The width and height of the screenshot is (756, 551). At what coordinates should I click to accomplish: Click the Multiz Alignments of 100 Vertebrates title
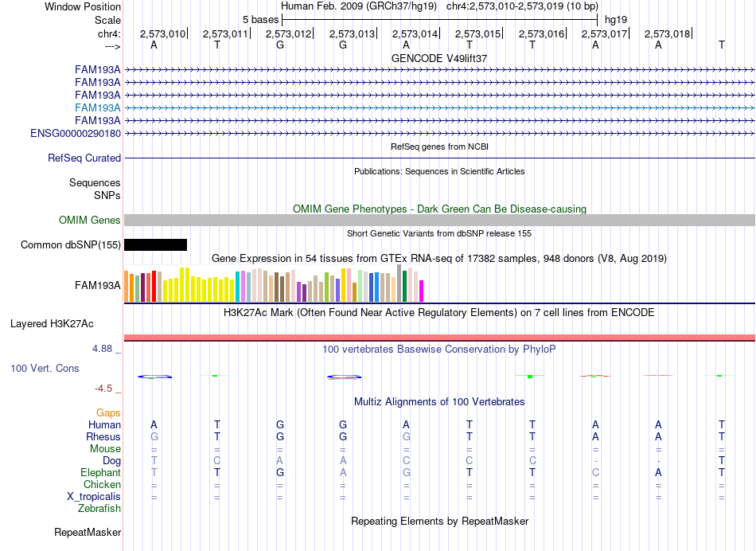[x=439, y=401]
